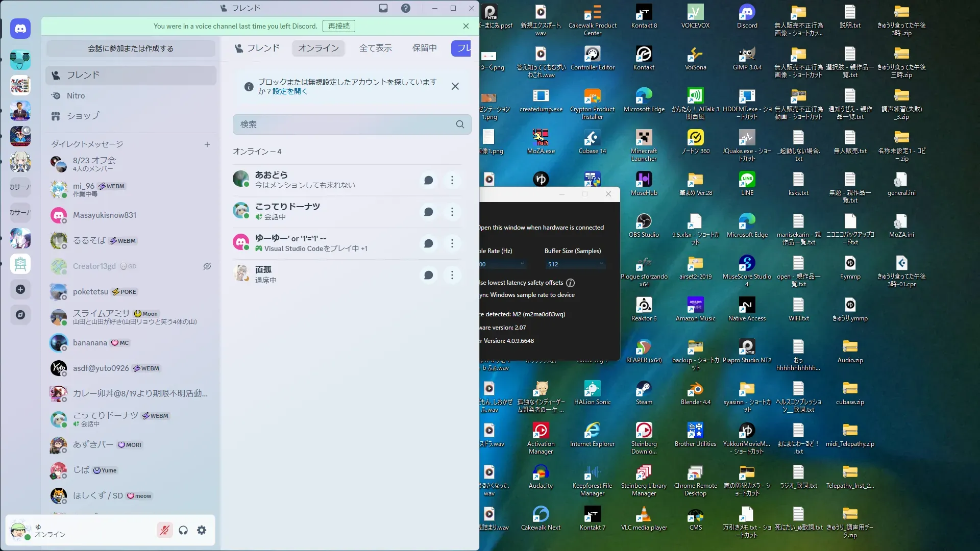The image size is (980, 551).
Task: Click the 設定を開く link
Action: pyautogui.click(x=289, y=91)
